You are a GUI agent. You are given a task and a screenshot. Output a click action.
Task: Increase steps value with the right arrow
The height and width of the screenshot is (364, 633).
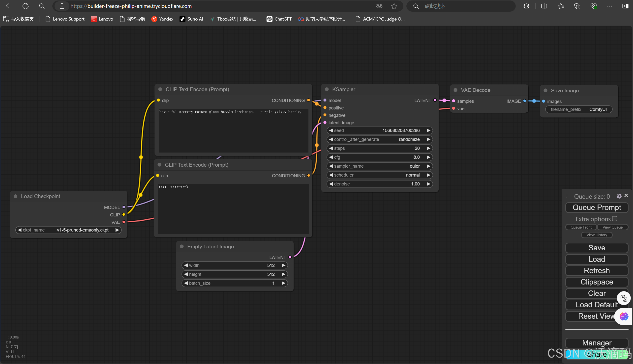[428, 148]
